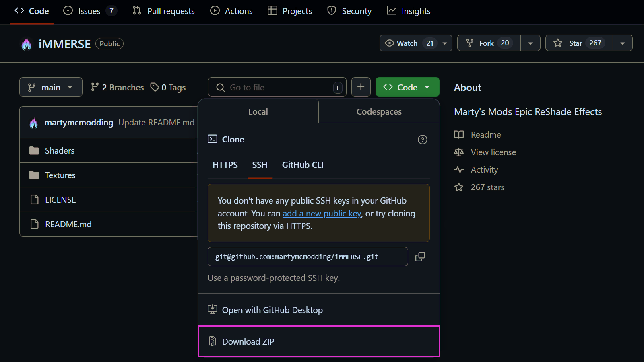View the 0 Tags link
The width and height of the screenshot is (644, 362).
click(x=168, y=87)
